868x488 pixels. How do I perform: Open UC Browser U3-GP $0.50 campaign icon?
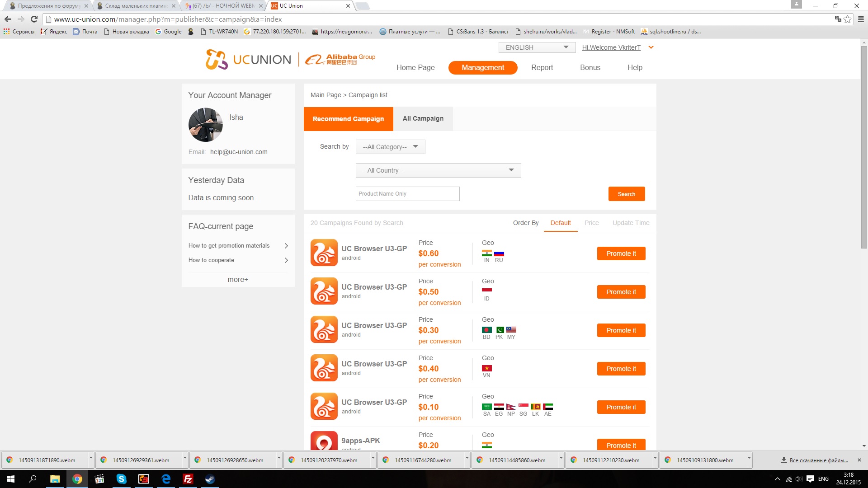(x=324, y=291)
